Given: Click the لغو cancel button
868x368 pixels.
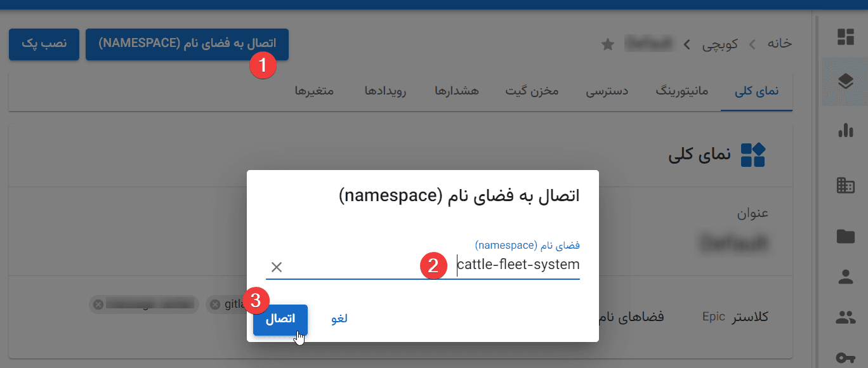Looking at the screenshot, I should point(339,319).
